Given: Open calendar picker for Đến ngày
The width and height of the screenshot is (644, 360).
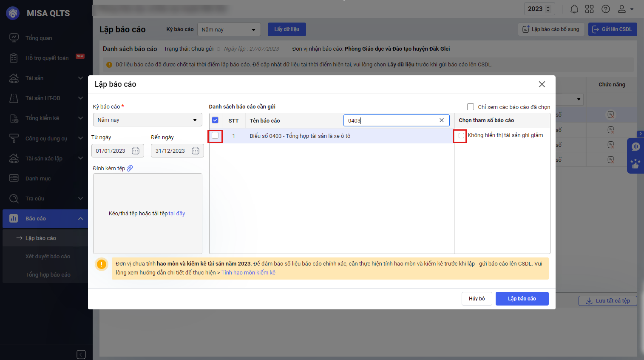Looking at the screenshot, I should point(196,151).
